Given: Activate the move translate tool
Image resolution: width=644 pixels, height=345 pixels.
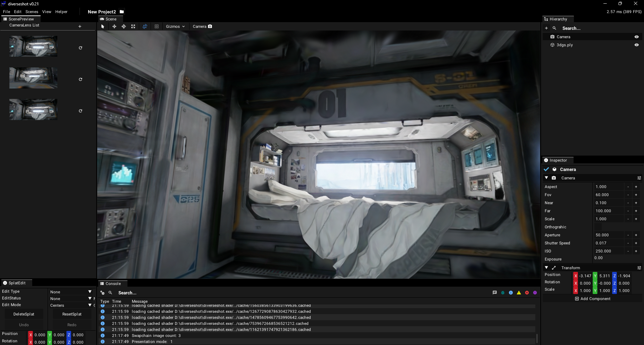Looking at the screenshot, I should (114, 26).
